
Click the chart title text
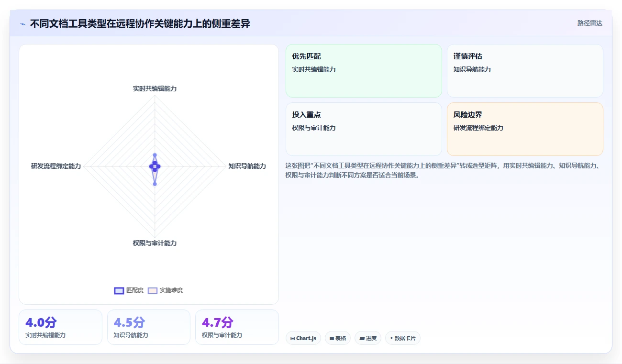click(140, 23)
